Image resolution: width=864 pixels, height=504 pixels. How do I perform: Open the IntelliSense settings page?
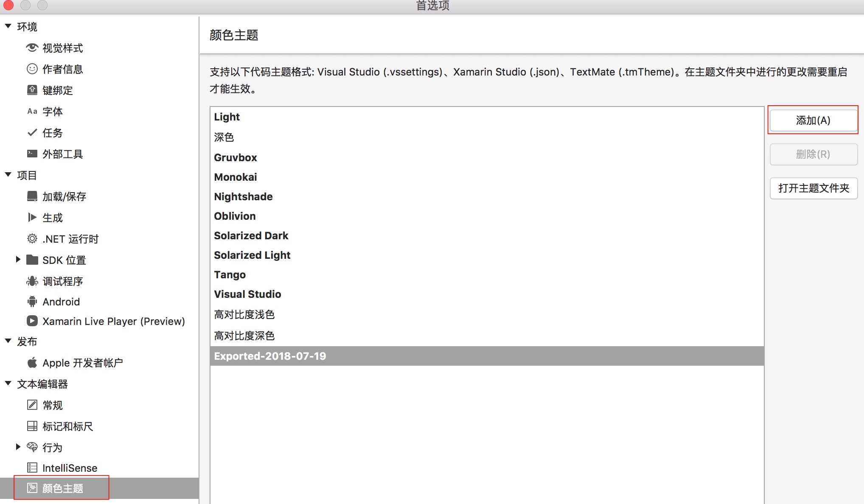pyautogui.click(x=70, y=468)
